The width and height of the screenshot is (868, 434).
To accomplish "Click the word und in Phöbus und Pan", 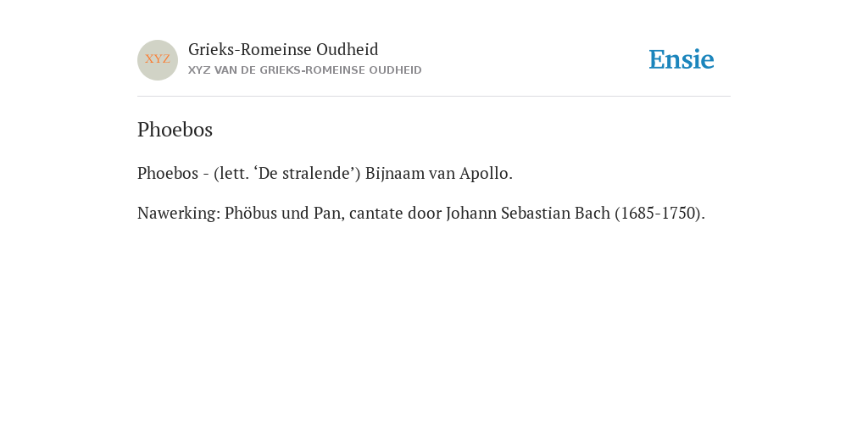I will [x=296, y=213].
